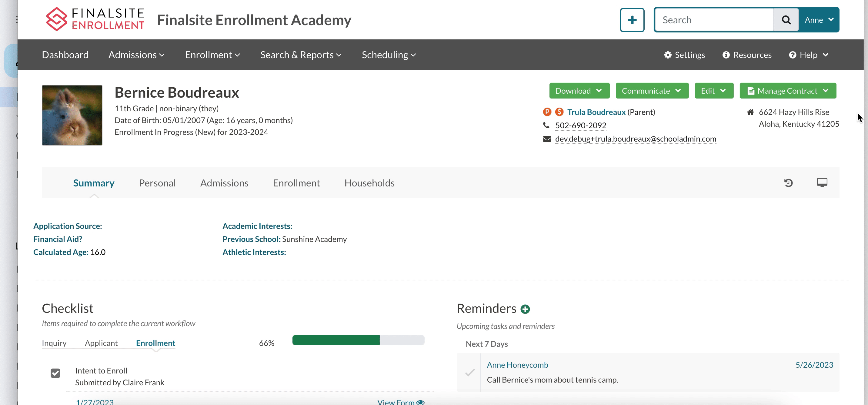Open the Admissions navigation menu
Image resolution: width=868 pixels, height=405 pixels.
[x=136, y=55]
